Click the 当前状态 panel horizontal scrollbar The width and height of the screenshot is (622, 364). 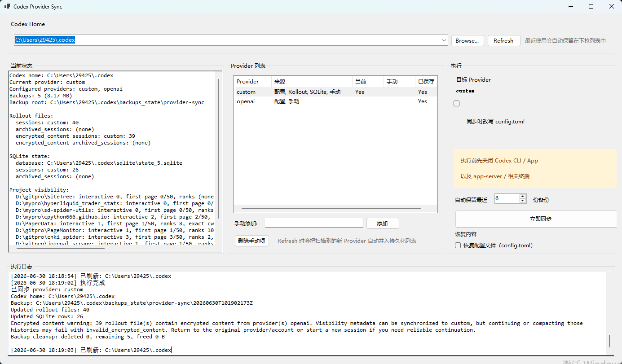[61, 248]
